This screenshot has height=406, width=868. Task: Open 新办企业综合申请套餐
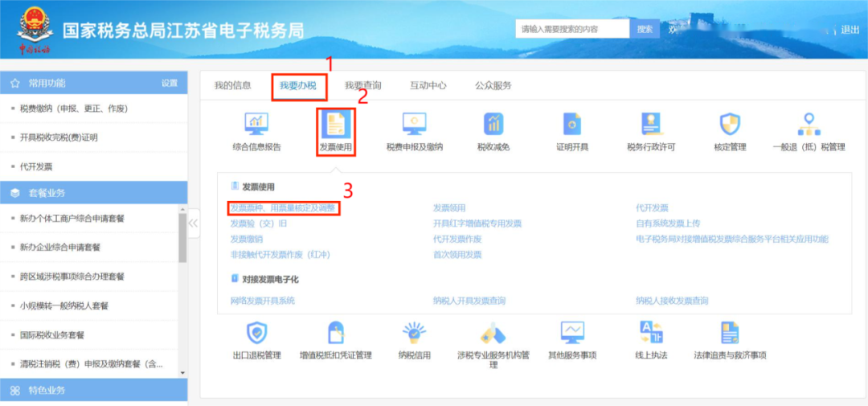tap(59, 247)
